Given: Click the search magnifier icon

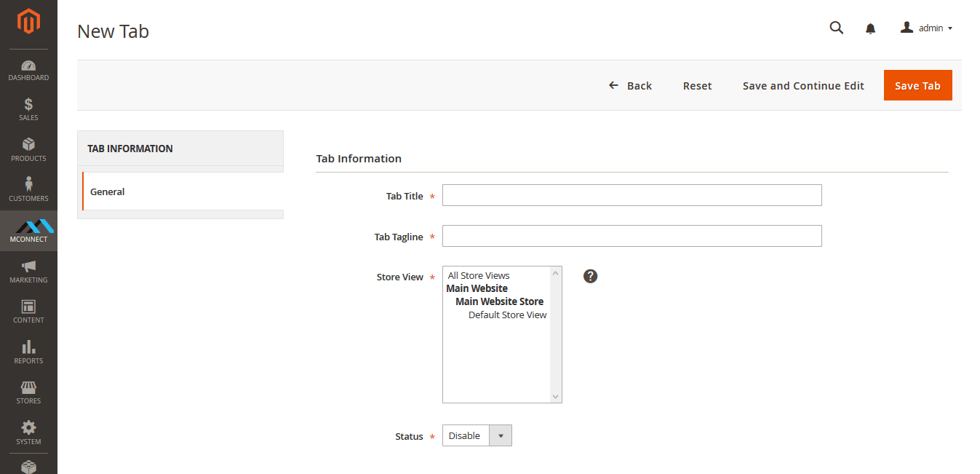Looking at the screenshot, I should pyautogui.click(x=836, y=28).
